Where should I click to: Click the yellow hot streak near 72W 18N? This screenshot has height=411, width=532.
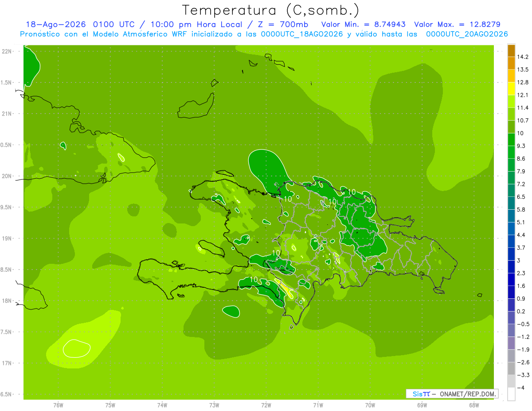coord(285,288)
